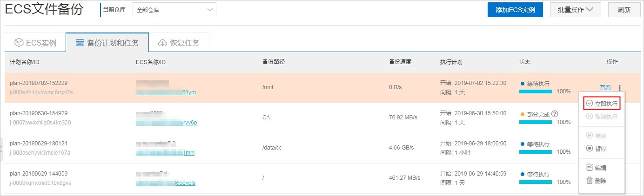Image resolution: width=644 pixels, height=196 pixels.
Task: Open the three-dot more actions menu
Action: point(620,88)
